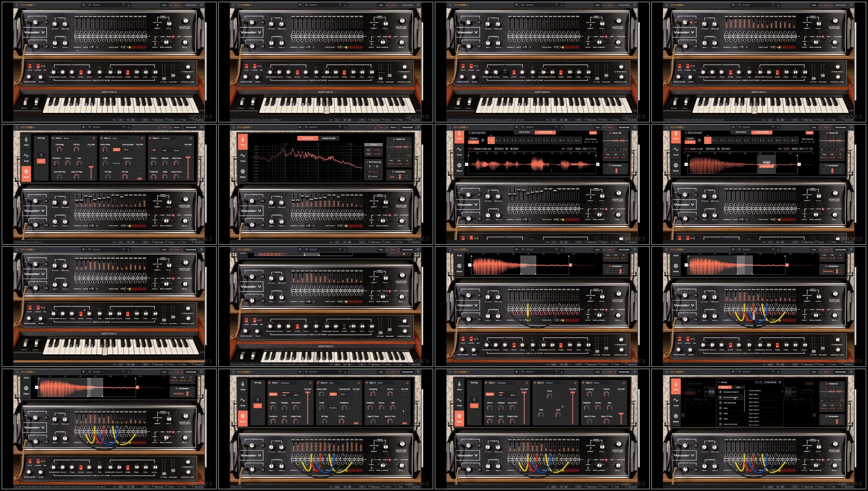Select the Field Recordings category
868x491 pixels.
point(731,403)
